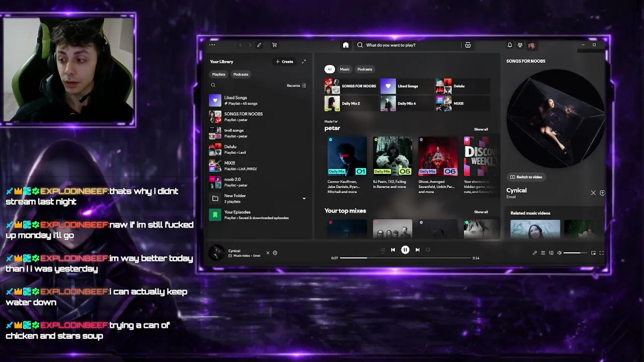644x362 pixels.
Task: Switch to video toggle button
Action: click(x=526, y=177)
